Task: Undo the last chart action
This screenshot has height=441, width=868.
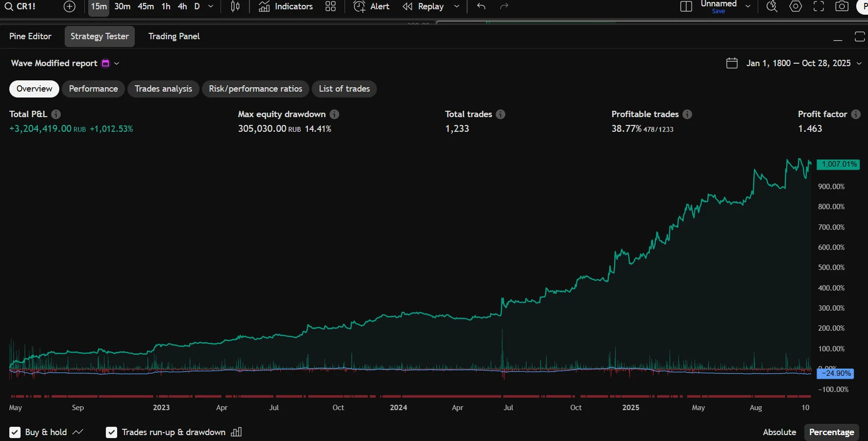Action: [481, 6]
